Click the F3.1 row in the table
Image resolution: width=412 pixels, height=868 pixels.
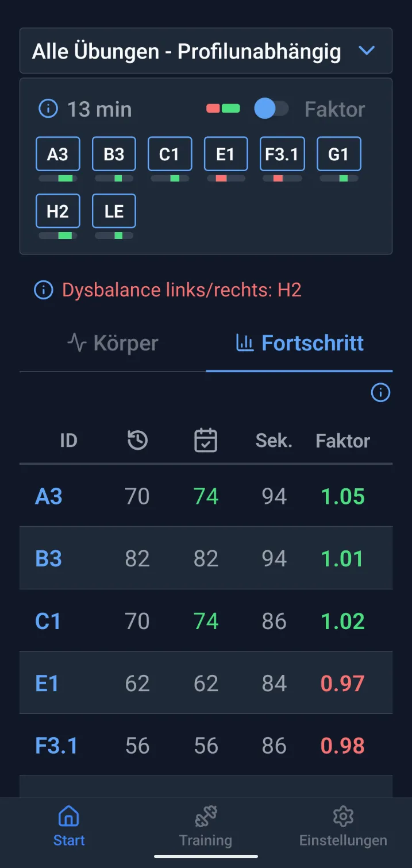click(x=206, y=745)
